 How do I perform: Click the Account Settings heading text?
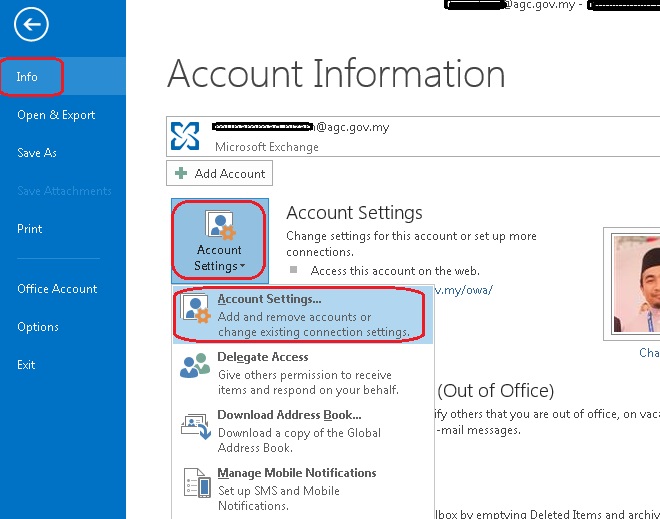click(x=354, y=213)
